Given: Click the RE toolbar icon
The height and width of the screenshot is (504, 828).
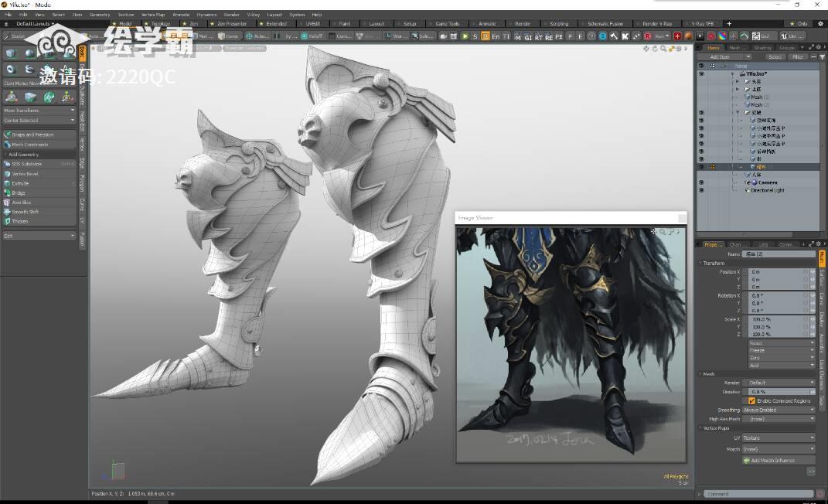Looking at the screenshot, I should tap(549, 37).
